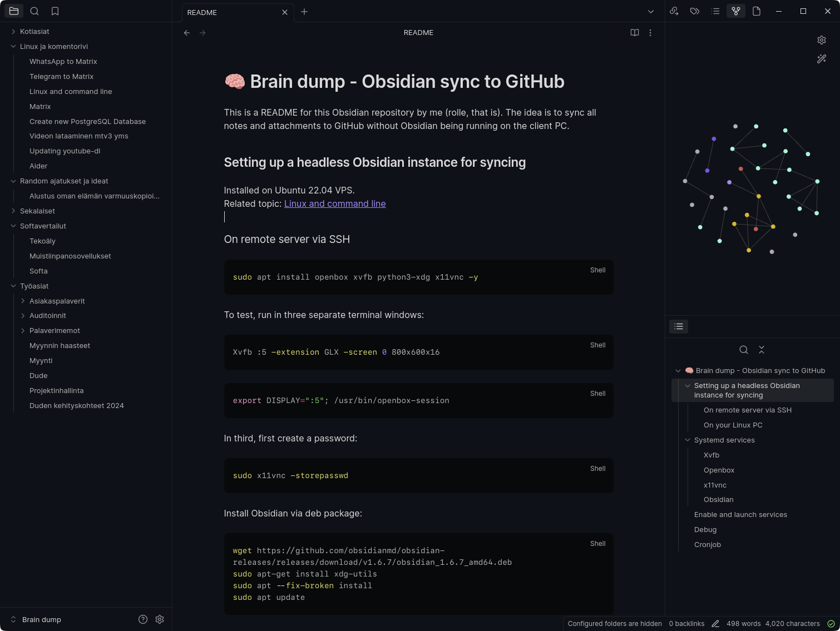Screen dimensions: 840x631
Task: Collapse the Softavertailut folder
Action: [x=13, y=226]
